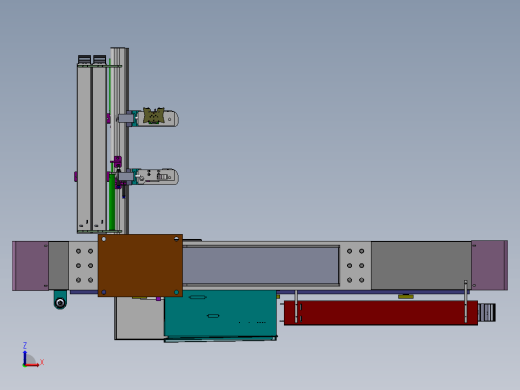
Task: Select the large dark gray block on right
Action: pyautogui.click(x=421, y=266)
